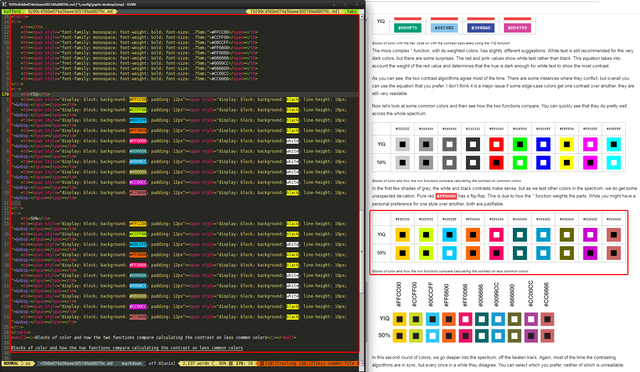The image size is (640, 372).
Task: Select the tabs label at tabline right end
Action: 351,11
